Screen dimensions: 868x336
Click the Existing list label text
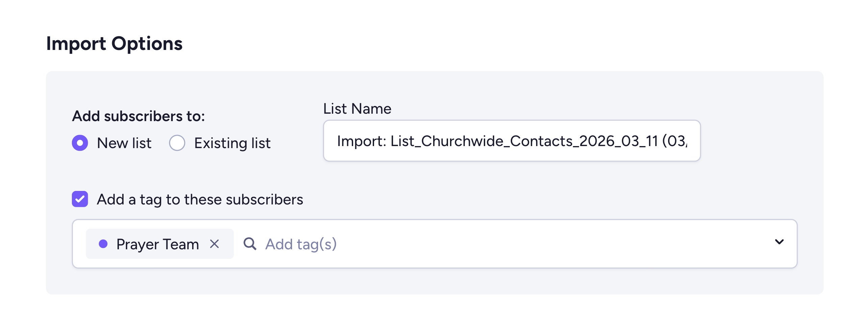[x=232, y=143]
